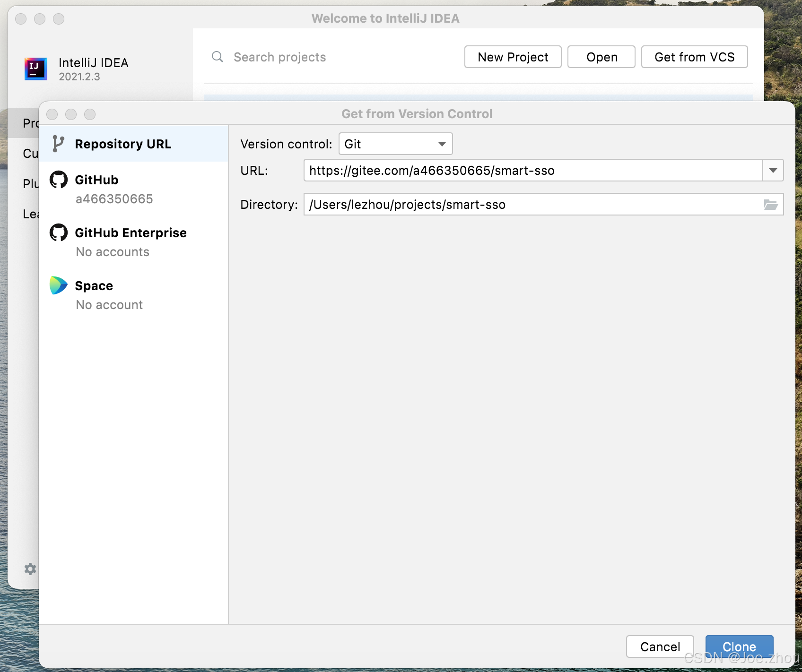Open the Version control Git dropdown
The image size is (802, 672).
(396, 144)
